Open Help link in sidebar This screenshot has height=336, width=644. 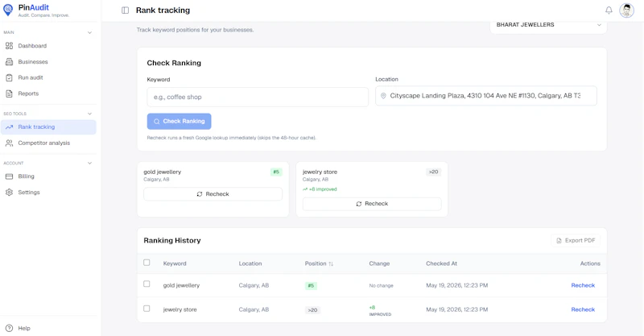tap(48, 328)
